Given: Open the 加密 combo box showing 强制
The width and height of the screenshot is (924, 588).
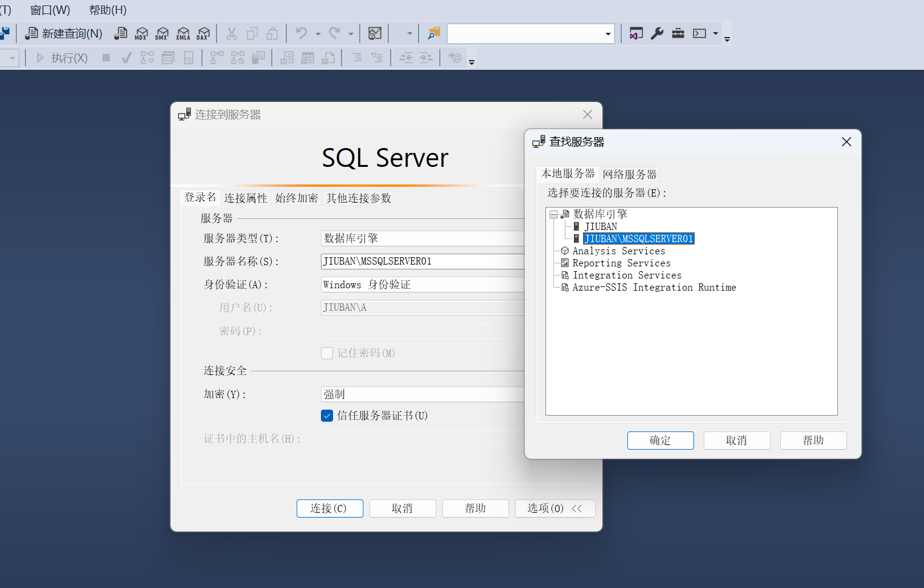Looking at the screenshot, I should coord(422,394).
